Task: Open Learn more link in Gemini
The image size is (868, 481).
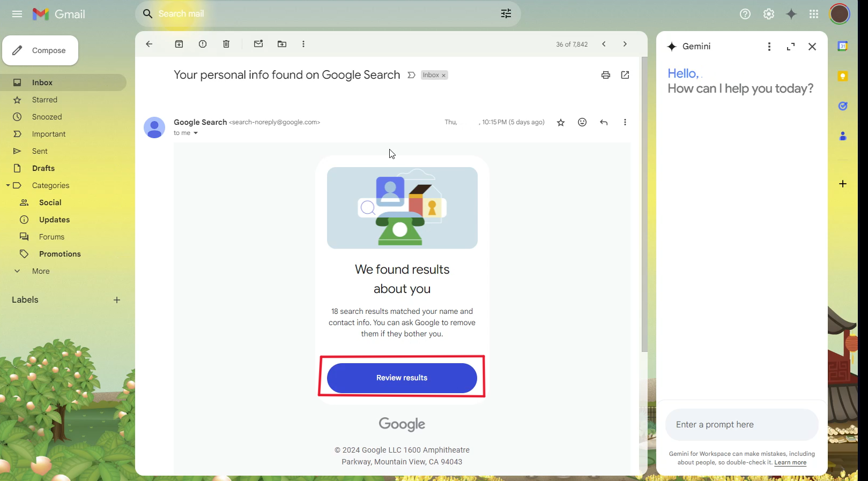Action: pos(790,463)
